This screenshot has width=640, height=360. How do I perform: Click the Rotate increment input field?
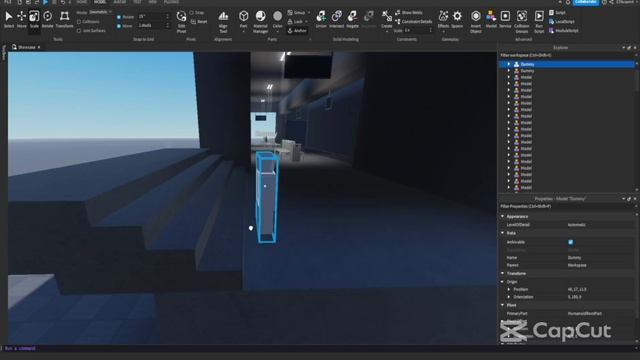[153, 17]
